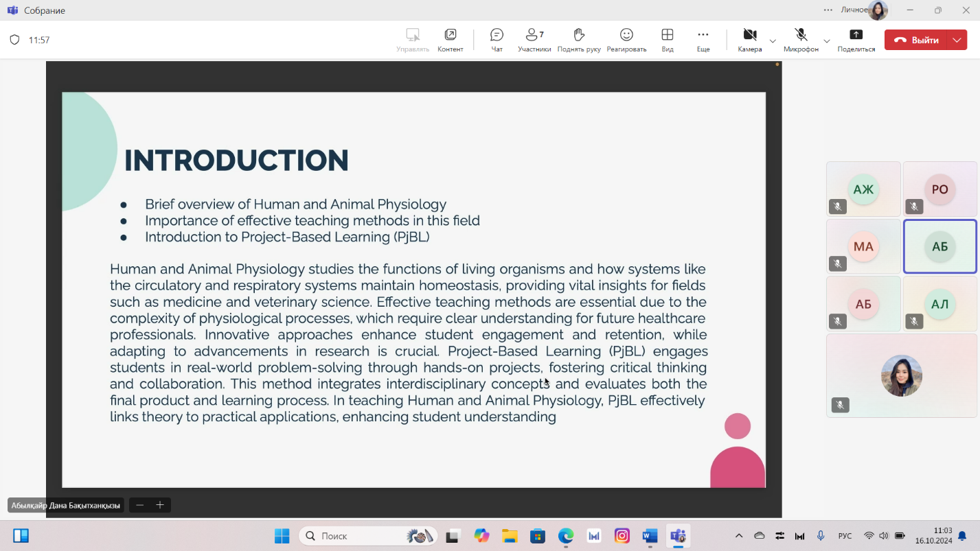Viewport: 980px width, 551px height.
Task: Select the participant tile with photo
Action: (x=902, y=375)
